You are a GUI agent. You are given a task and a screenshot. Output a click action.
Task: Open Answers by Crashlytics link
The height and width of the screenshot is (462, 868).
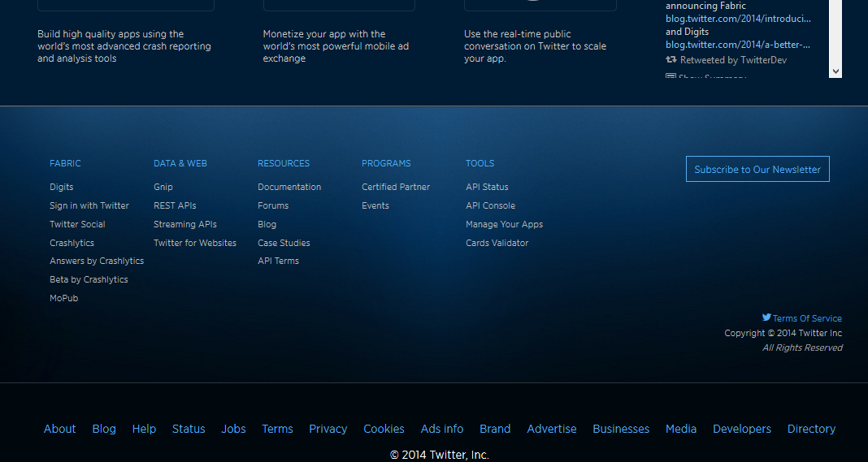tap(97, 261)
